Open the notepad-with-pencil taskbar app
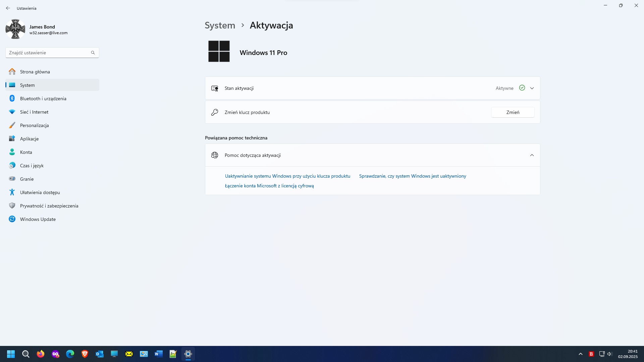Viewport: 644px width, 362px height. coord(173,354)
